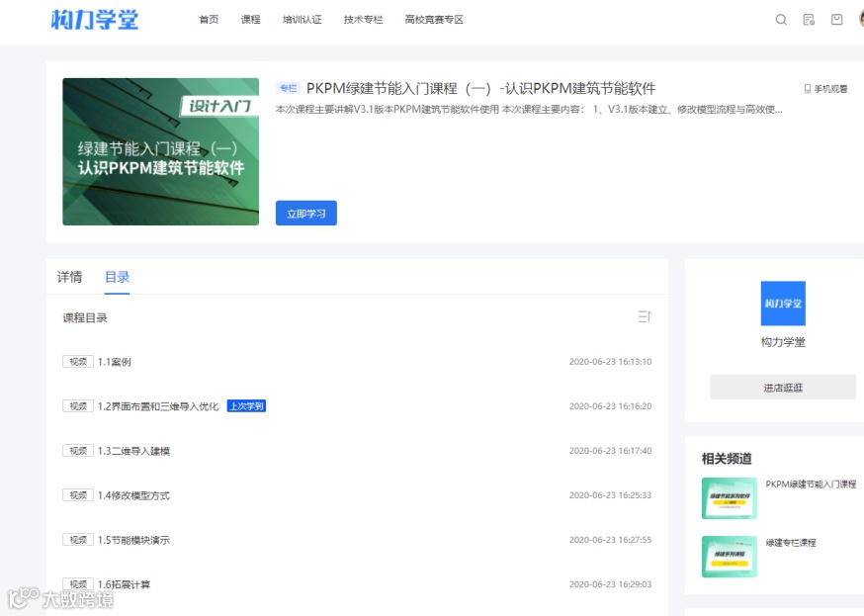Click the 视频 tag of 1.1案例
Image resolution: width=864 pixels, height=616 pixels.
click(78, 362)
